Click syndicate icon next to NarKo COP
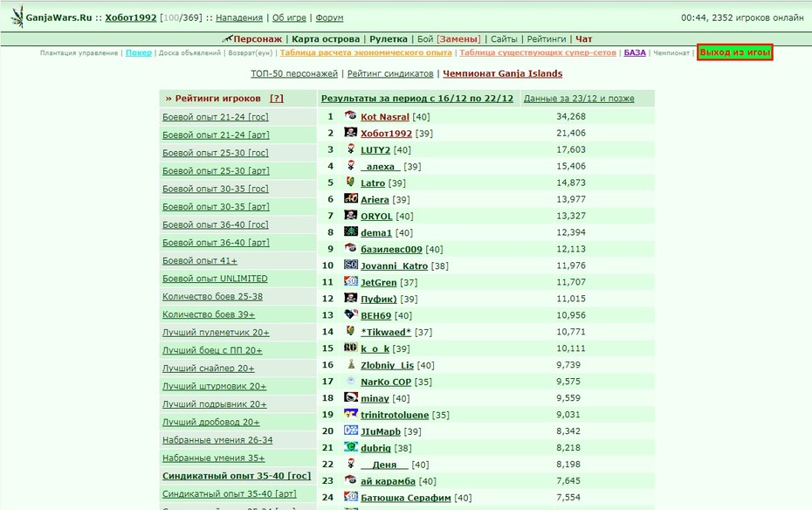Viewport: 812px width, 510px height. [x=351, y=381]
